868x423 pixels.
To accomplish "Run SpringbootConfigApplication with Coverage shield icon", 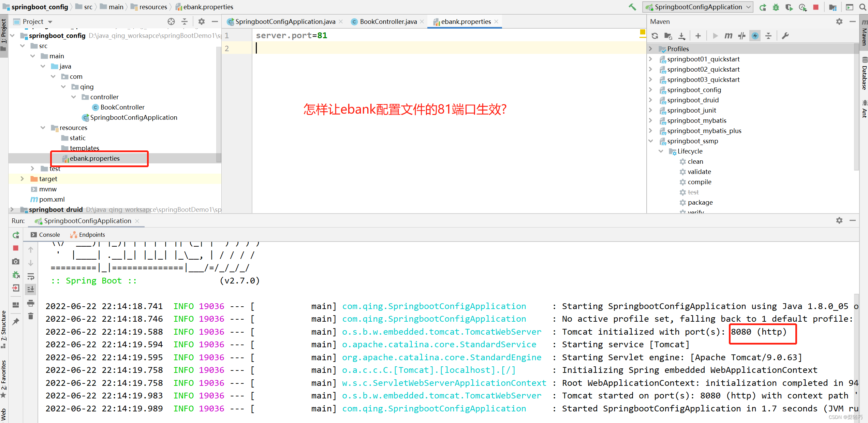I will point(789,7).
